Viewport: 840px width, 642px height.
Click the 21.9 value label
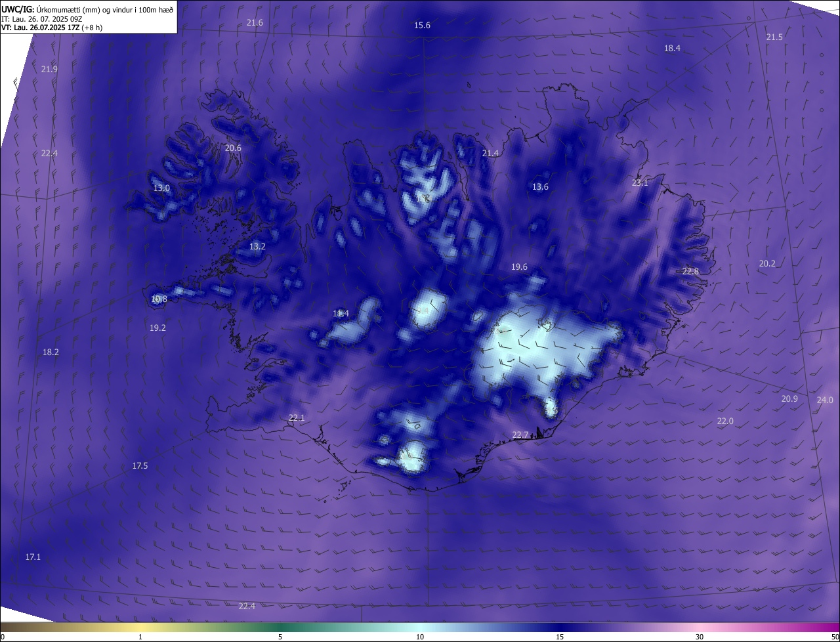tap(49, 69)
